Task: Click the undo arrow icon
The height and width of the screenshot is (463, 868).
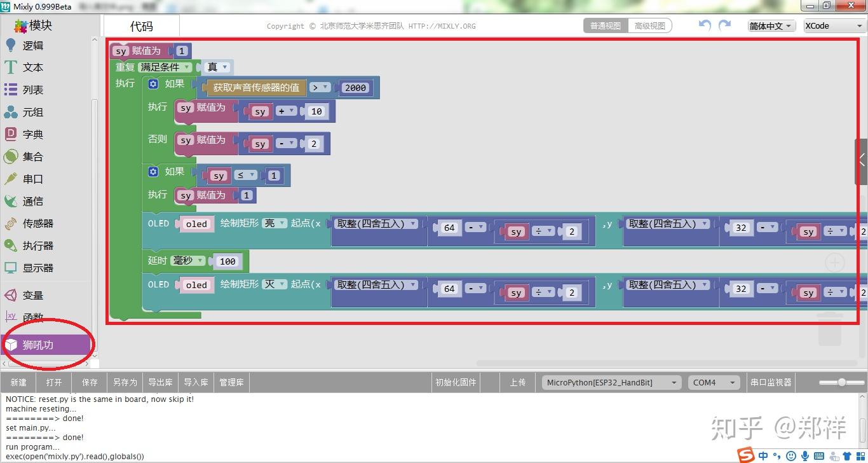Action: pos(705,25)
